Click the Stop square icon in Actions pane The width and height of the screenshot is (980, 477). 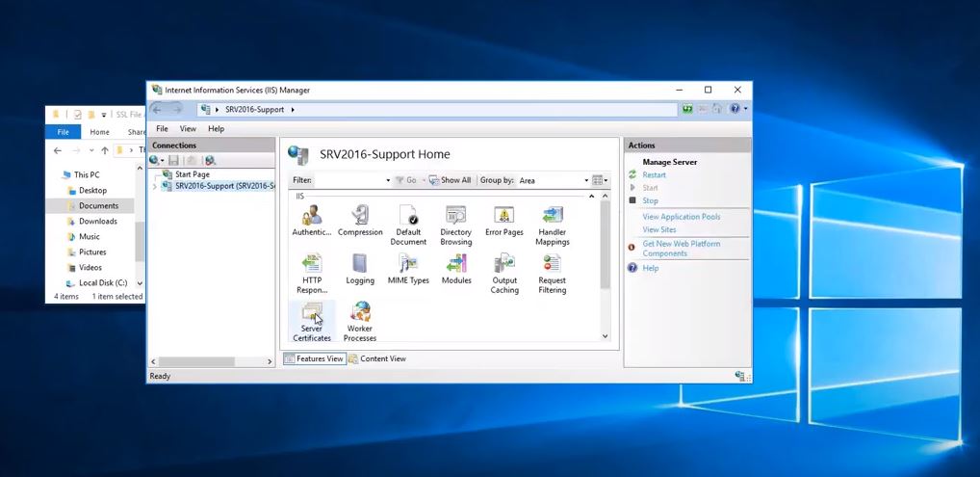632,200
